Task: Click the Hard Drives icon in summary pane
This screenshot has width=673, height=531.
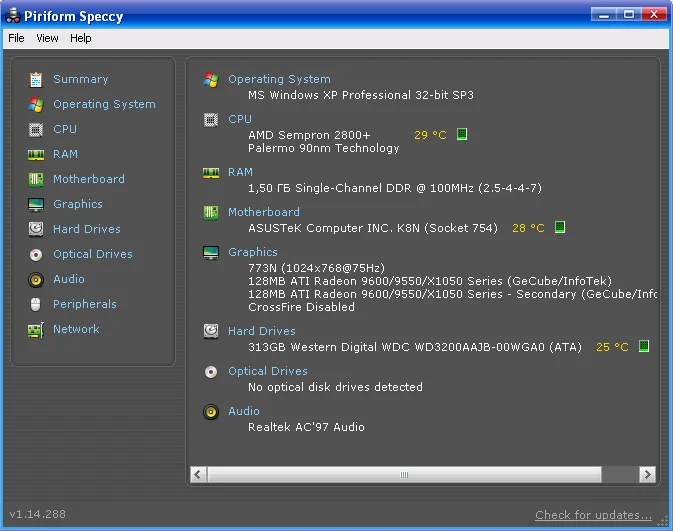Action: pos(211,331)
